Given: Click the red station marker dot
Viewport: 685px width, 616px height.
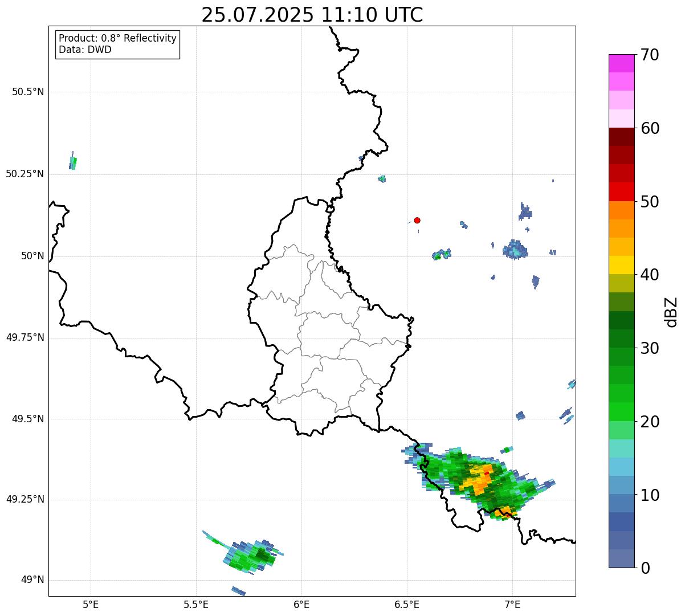Looking at the screenshot, I should pyautogui.click(x=417, y=220).
